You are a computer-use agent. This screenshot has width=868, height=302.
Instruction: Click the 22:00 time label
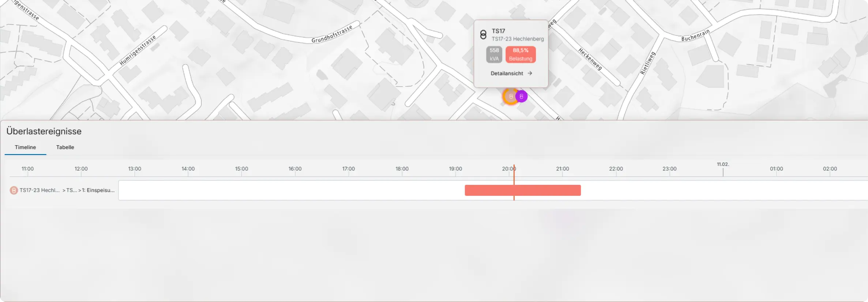tap(616, 169)
